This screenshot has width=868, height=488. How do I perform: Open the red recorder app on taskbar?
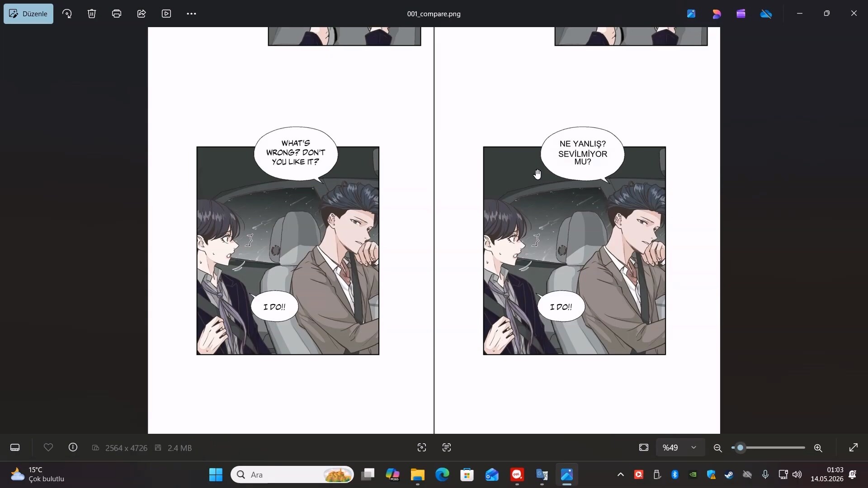point(517,474)
